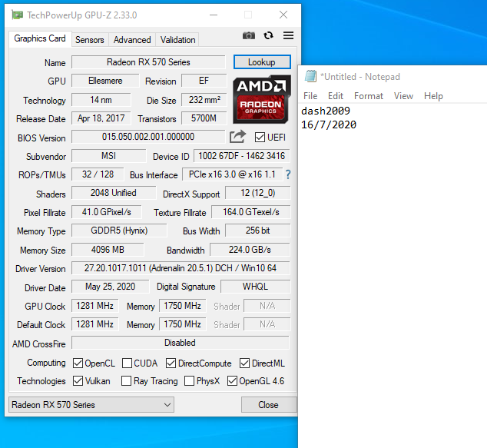487x448 pixels.
Task: Click the dash2009 line in Notepad
Action: click(326, 111)
